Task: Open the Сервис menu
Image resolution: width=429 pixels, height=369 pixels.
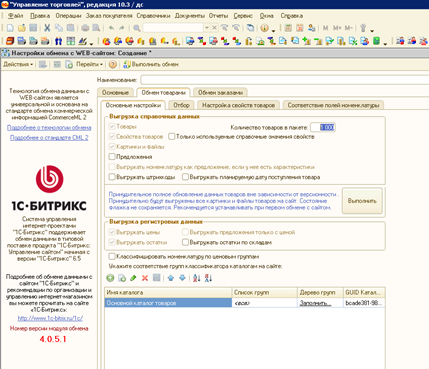Action: [x=243, y=16]
